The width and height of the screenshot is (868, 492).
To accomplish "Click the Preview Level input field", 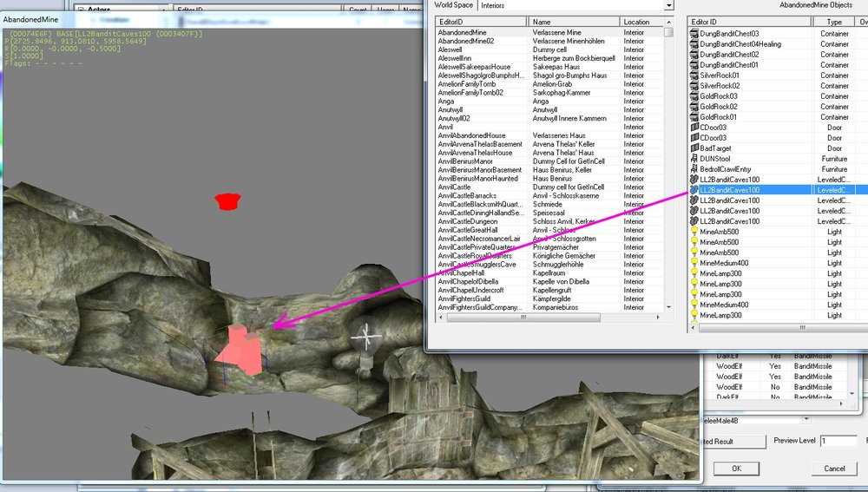I will (x=838, y=441).
